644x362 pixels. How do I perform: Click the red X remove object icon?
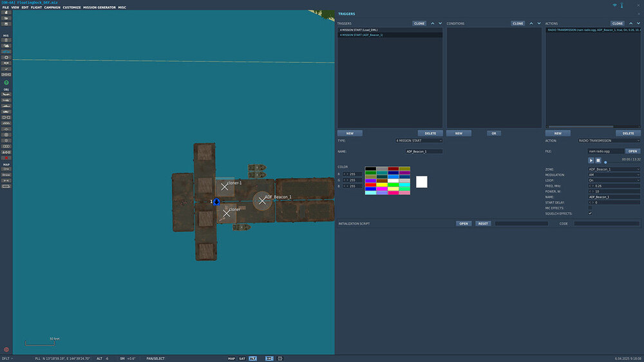point(6,158)
